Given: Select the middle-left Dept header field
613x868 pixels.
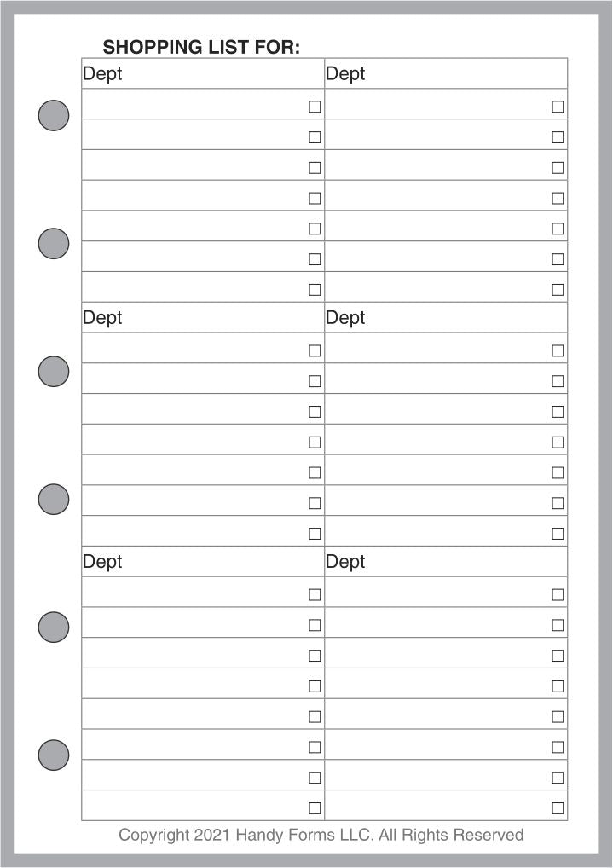Looking at the screenshot, I should 203,318.
